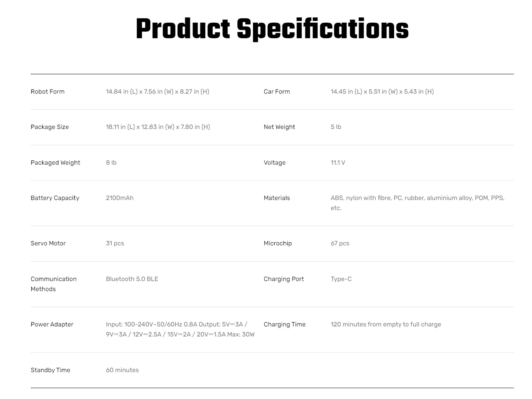Click the 11.1 V voltage value
This screenshot has height=399, width=532.
point(338,163)
